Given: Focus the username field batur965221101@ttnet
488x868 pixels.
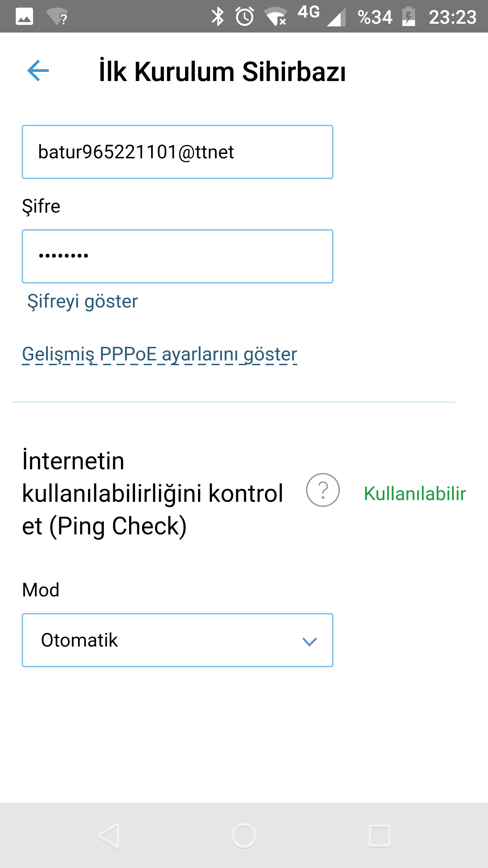Looking at the screenshot, I should point(178,152).
